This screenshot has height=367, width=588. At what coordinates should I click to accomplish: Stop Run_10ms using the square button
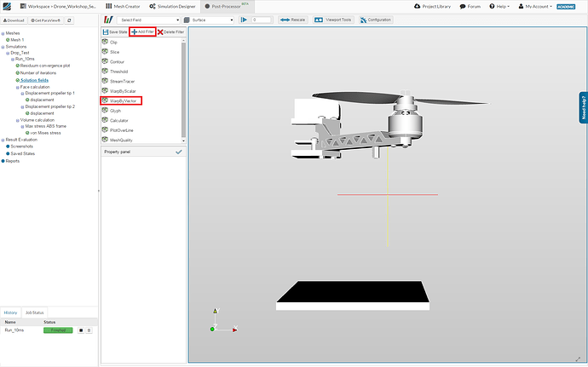81,330
